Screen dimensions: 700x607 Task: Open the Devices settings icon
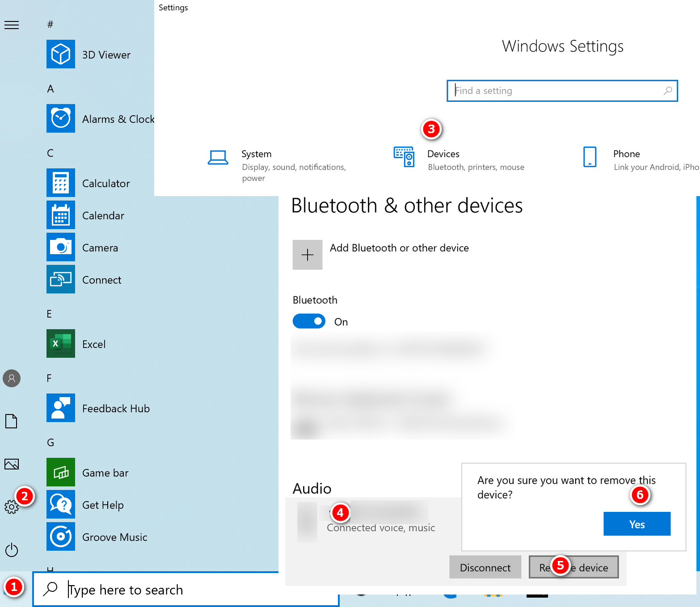tap(404, 157)
